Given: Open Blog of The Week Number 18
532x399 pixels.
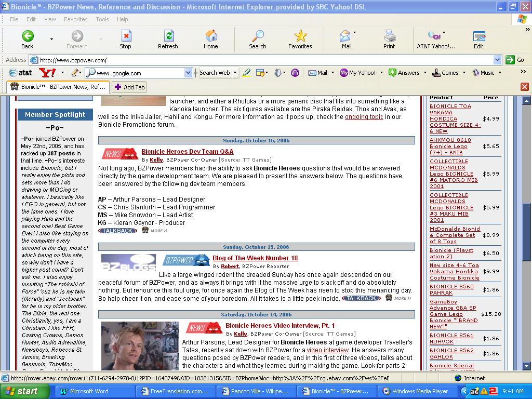Looking at the screenshot, I should click(255, 258).
